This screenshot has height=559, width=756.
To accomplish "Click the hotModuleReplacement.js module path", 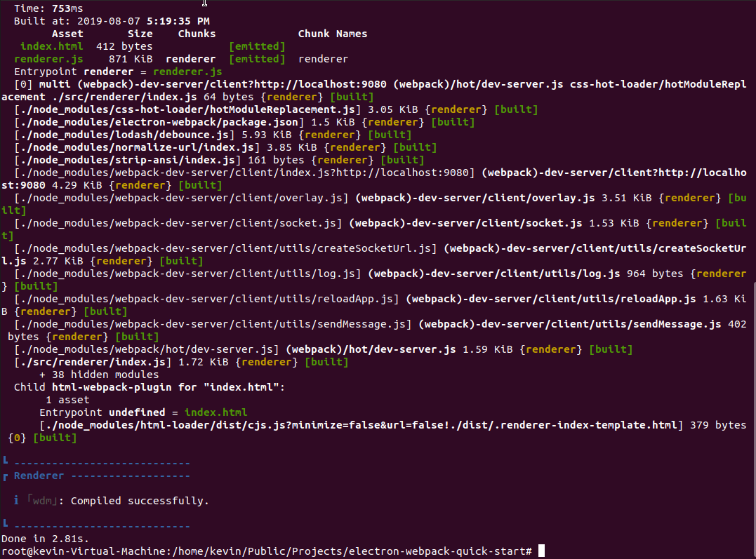I will 187,109.
